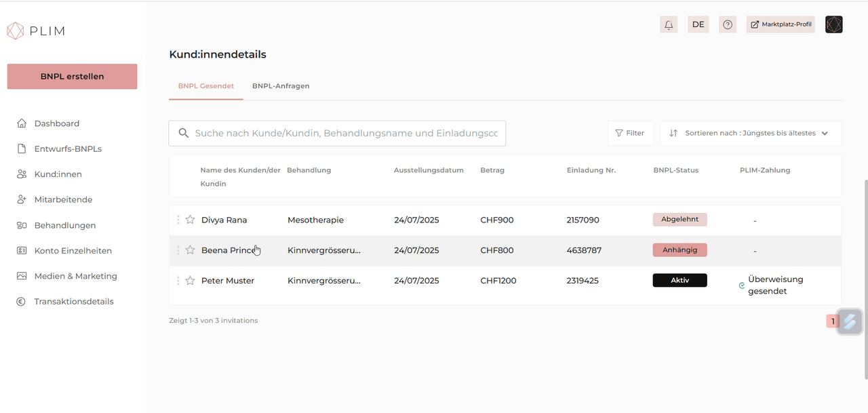Image resolution: width=868 pixels, height=413 pixels.
Task: Click the sort arrows icon
Action: click(x=673, y=133)
